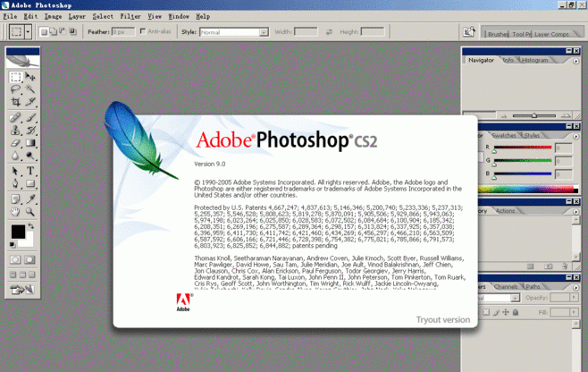Jump to ImageReady from toolbox bottom
588x372 pixels.
coord(22,290)
